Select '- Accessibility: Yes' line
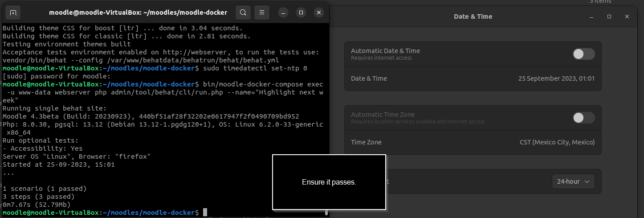 [43, 148]
